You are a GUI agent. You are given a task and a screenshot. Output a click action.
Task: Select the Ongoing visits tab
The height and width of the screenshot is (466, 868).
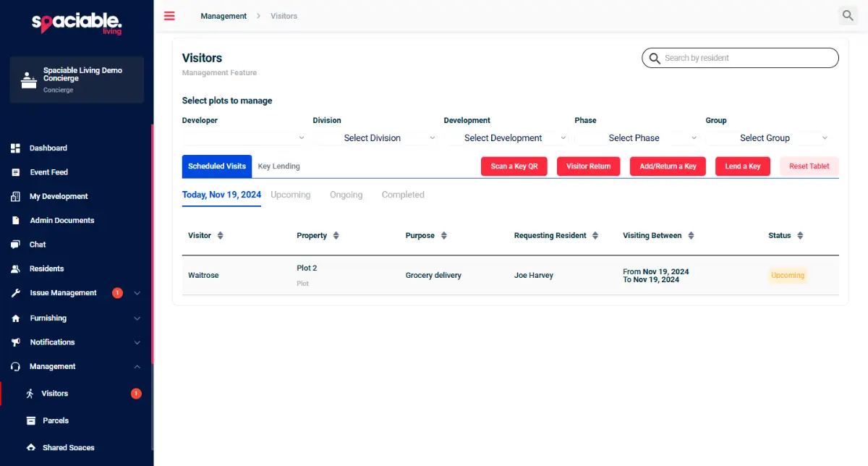pyautogui.click(x=346, y=195)
